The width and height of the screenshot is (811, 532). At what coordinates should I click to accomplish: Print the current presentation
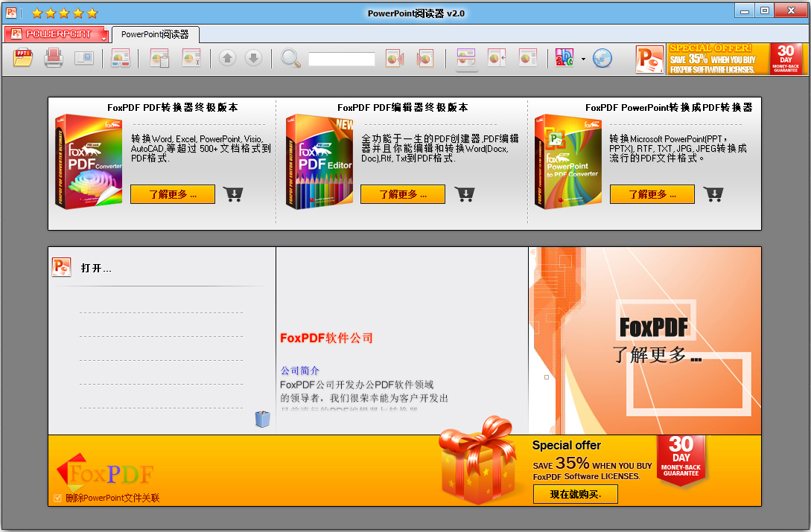(54, 58)
